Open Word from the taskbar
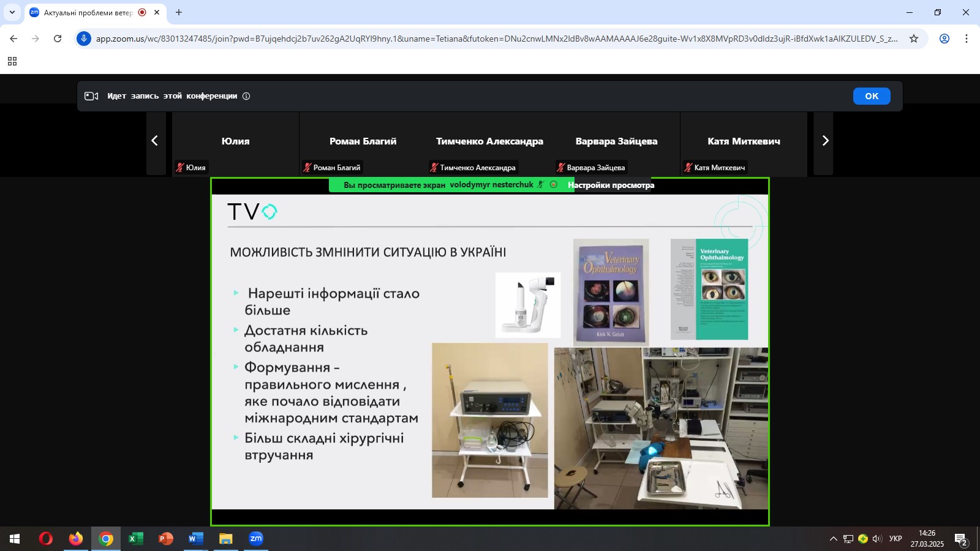This screenshot has height=551, width=980. pos(196,539)
